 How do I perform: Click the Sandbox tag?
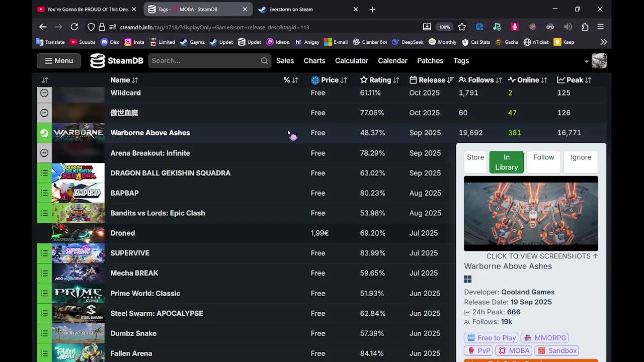tap(557, 350)
